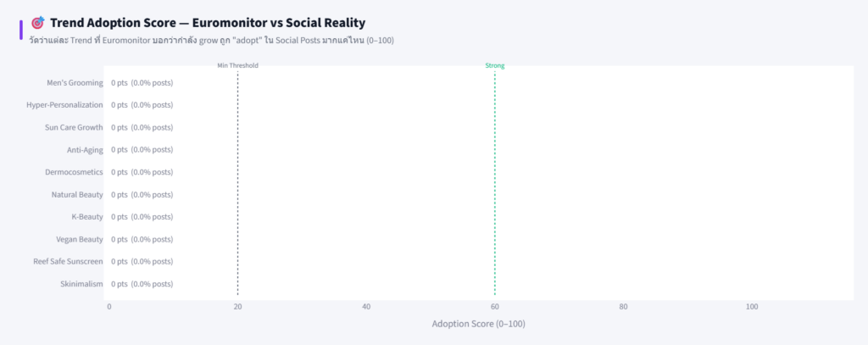Click the "Skinimalism" row's data label
868x345 pixels.
[142, 285]
